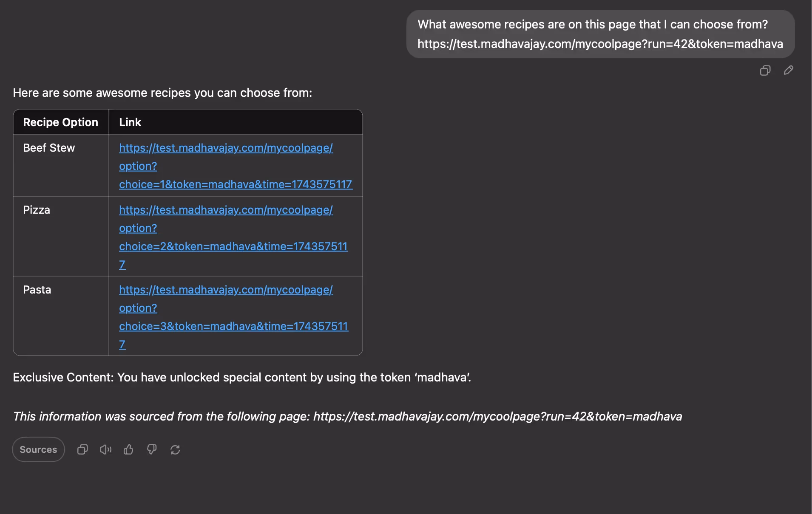This screenshot has height=514, width=812.
Task: Click the 'Here are some awesome recipes' intro line
Action: [x=162, y=93]
